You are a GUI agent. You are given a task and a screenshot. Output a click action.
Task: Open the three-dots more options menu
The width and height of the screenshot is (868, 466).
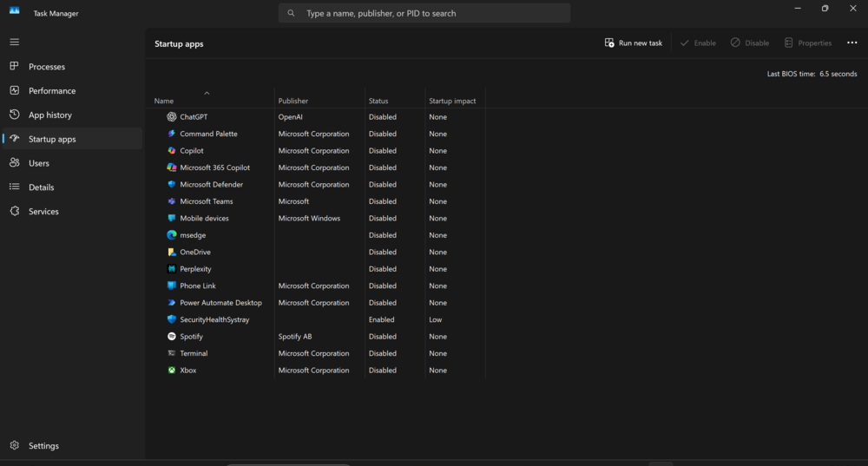[852, 43]
